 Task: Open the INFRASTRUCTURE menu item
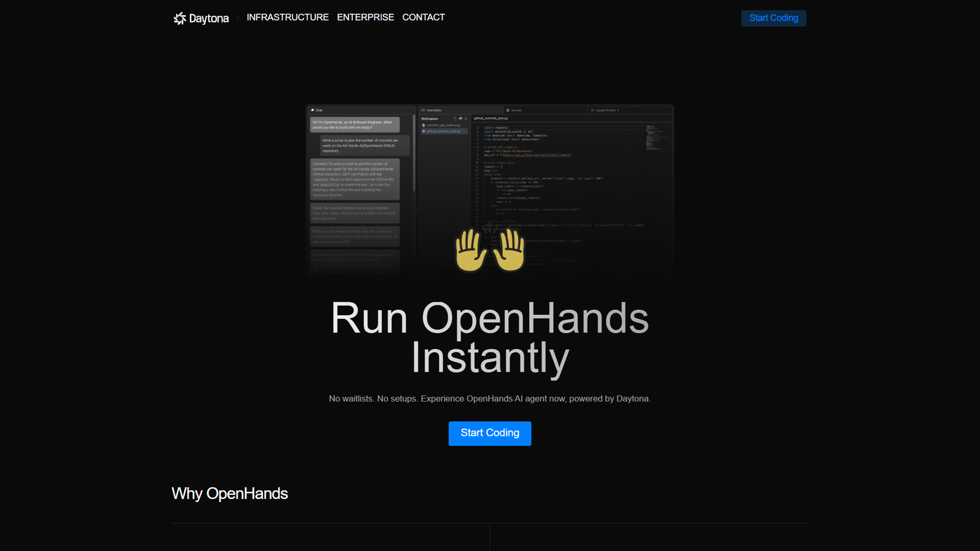[x=287, y=17]
